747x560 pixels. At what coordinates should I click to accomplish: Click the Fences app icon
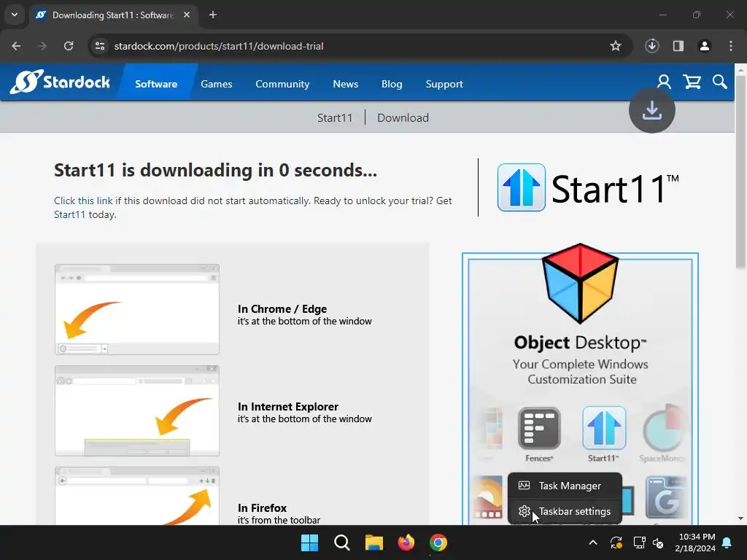coord(539,429)
